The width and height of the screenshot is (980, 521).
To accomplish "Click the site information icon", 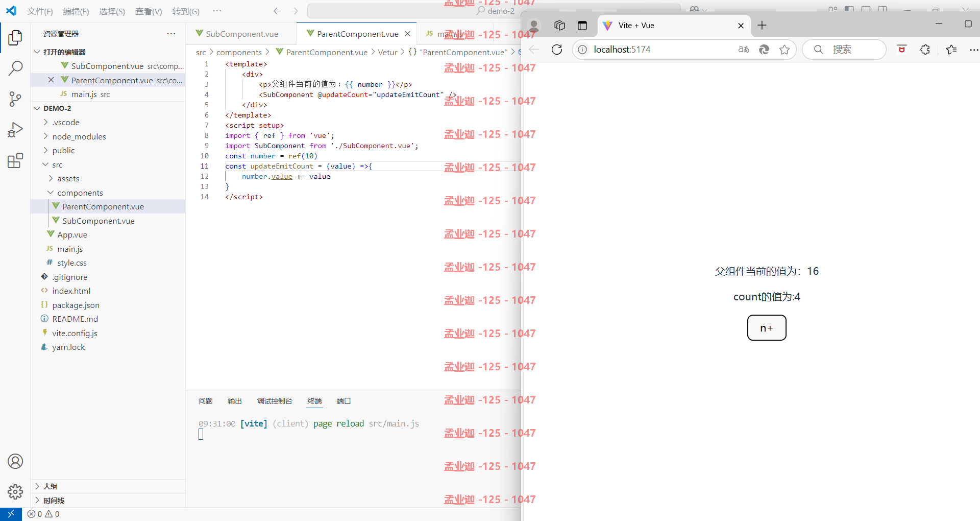I will (582, 50).
